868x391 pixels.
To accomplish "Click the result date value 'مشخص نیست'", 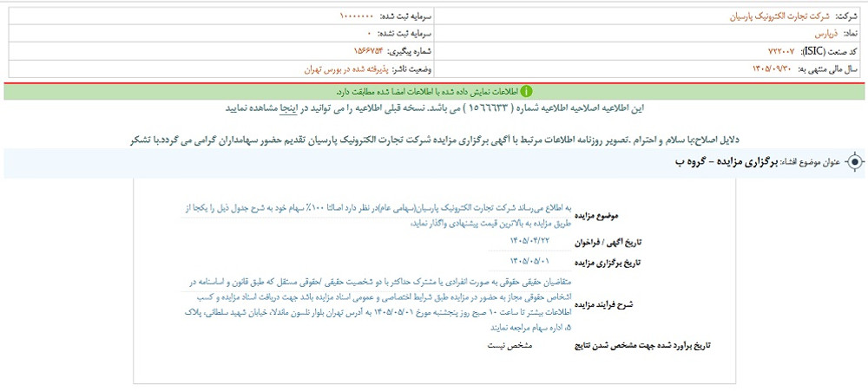I will tap(510, 346).
